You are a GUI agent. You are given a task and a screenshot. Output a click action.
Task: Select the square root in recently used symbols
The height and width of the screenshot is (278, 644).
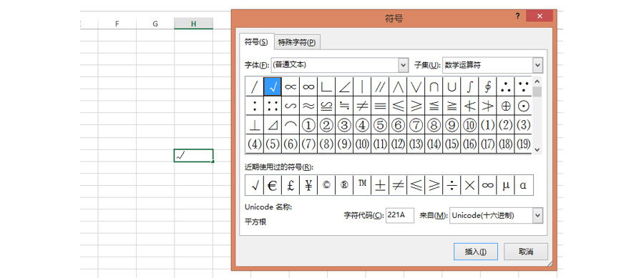coord(255,185)
